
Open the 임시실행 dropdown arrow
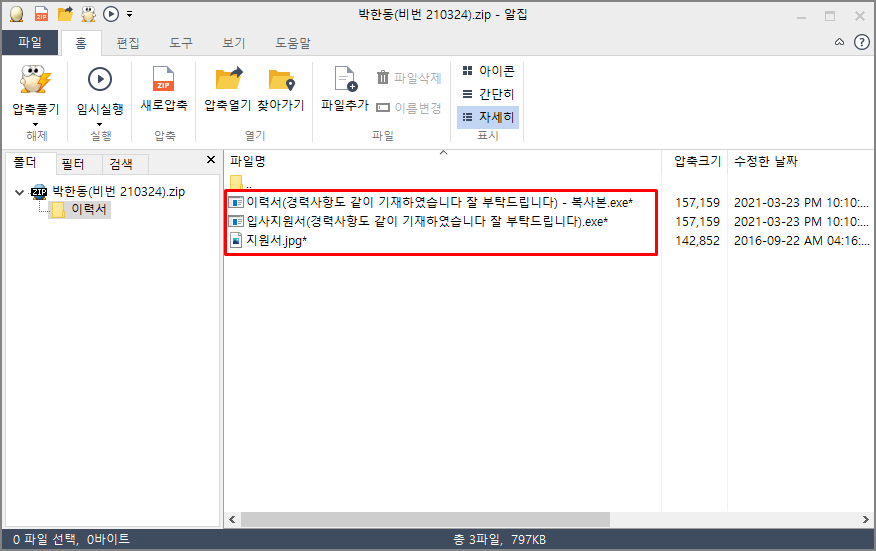click(100, 124)
